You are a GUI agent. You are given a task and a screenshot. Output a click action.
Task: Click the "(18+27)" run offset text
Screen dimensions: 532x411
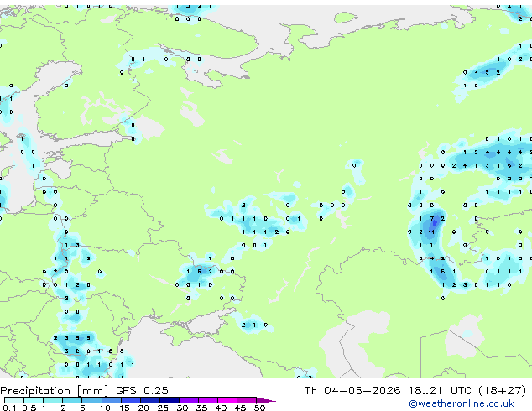coord(502,391)
